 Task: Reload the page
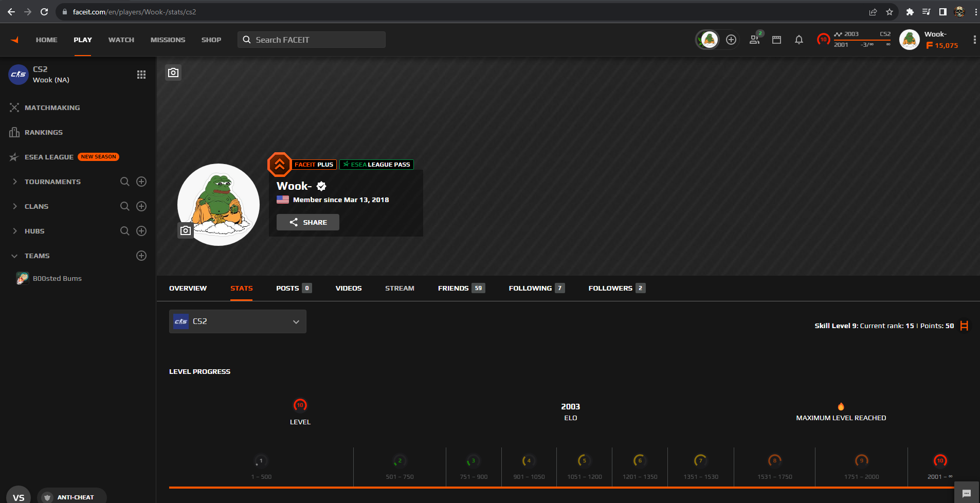[44, 12]
